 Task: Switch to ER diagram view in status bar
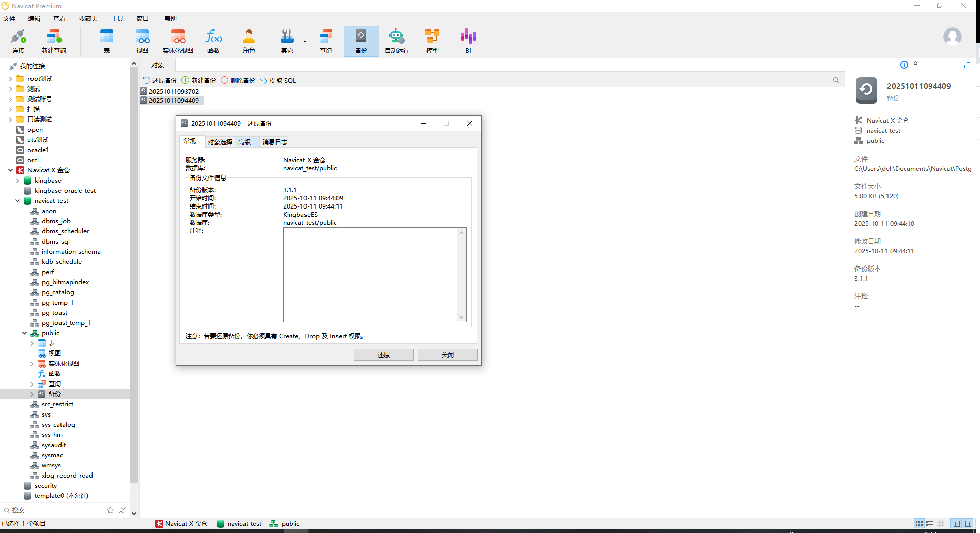click(x=940, y=523)
